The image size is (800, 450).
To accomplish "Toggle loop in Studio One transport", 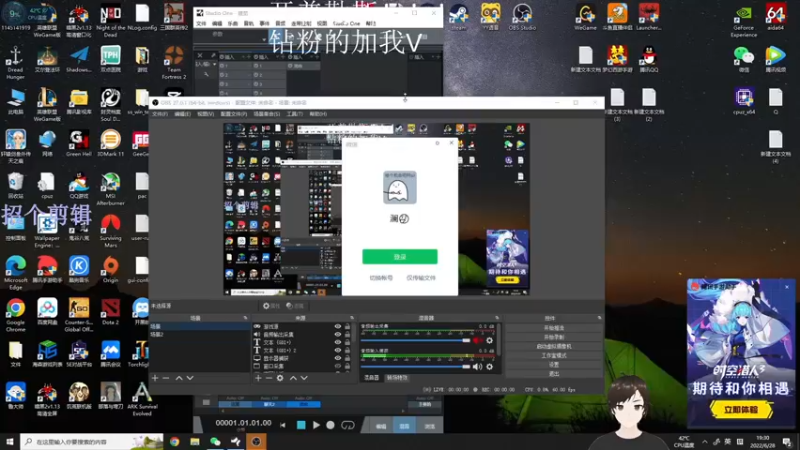I will [348, 424].
